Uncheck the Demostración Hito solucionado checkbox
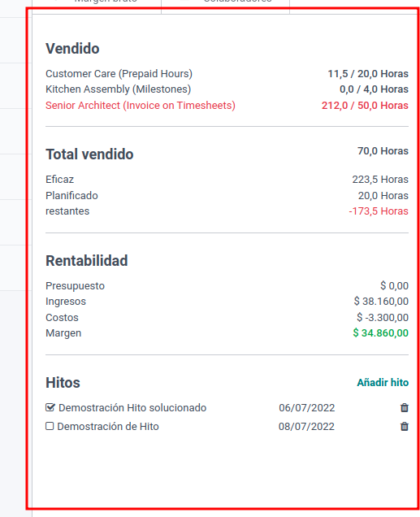Image resolution: width=420 pixels, height=517 pixels. pyautogui.click(x=50, y=407)
